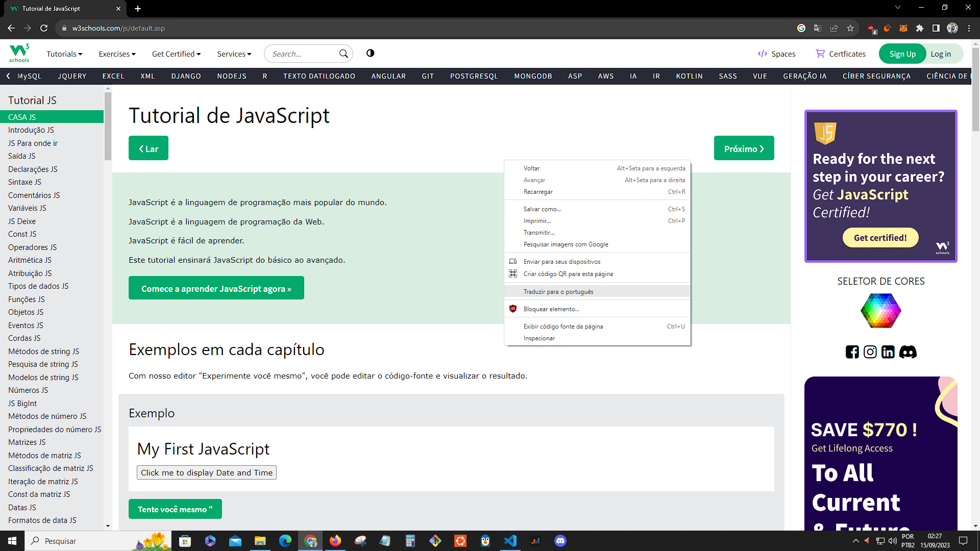
Task: Click the Chrome profile avatar
Action: pyautogui.click(x=952, y=28)
